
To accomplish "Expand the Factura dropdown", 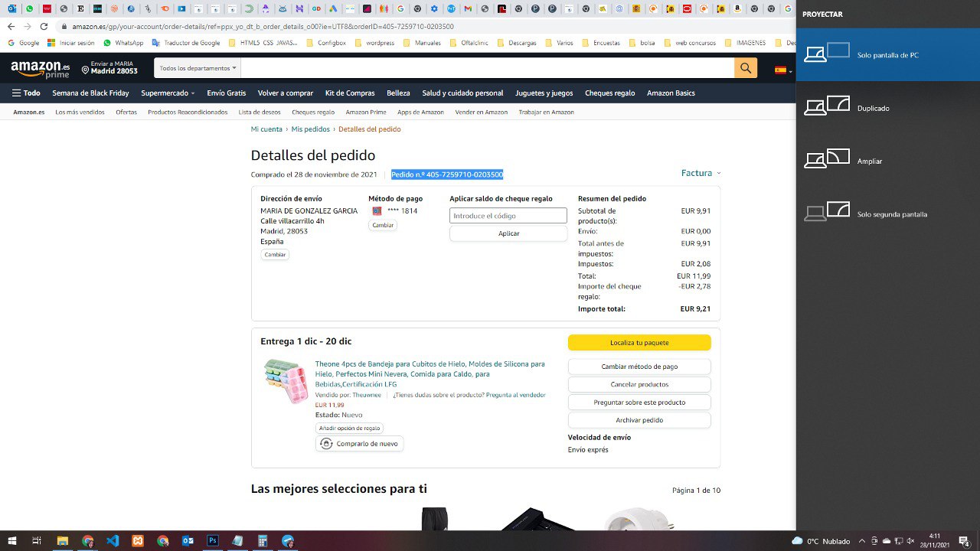I will coord(701,174).
